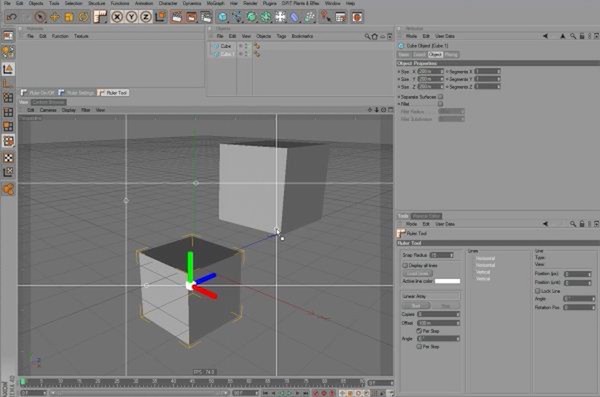Click the Active line color swatch
The image size is (600, 397).
pos(447,281)
